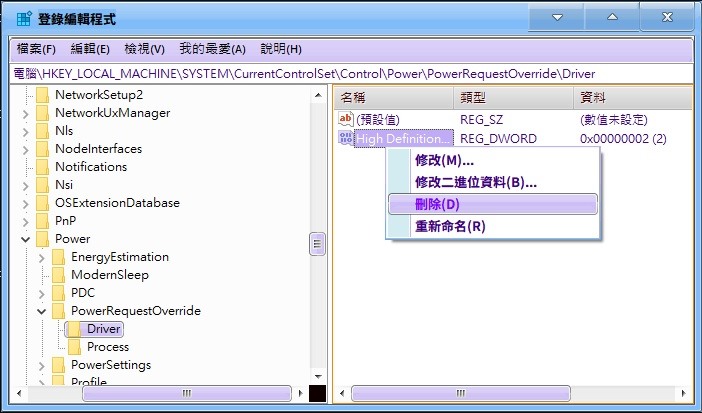Expand the Nsi key

[x=26, y=185]
